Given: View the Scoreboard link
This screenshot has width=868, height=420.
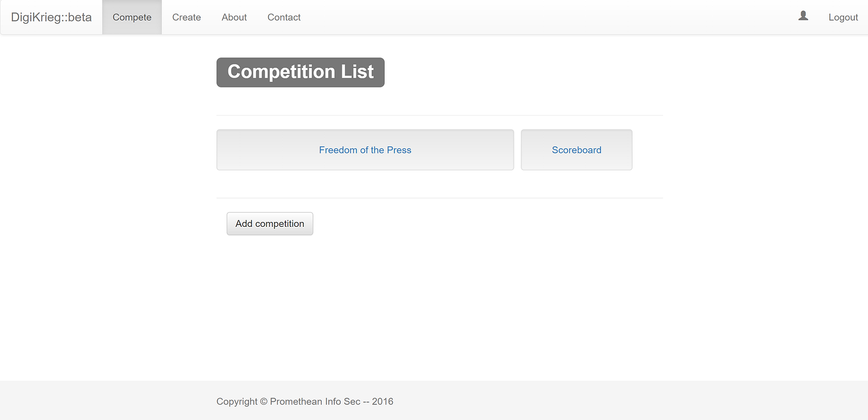Looking at the screenshot, I should tap(577, 150).
